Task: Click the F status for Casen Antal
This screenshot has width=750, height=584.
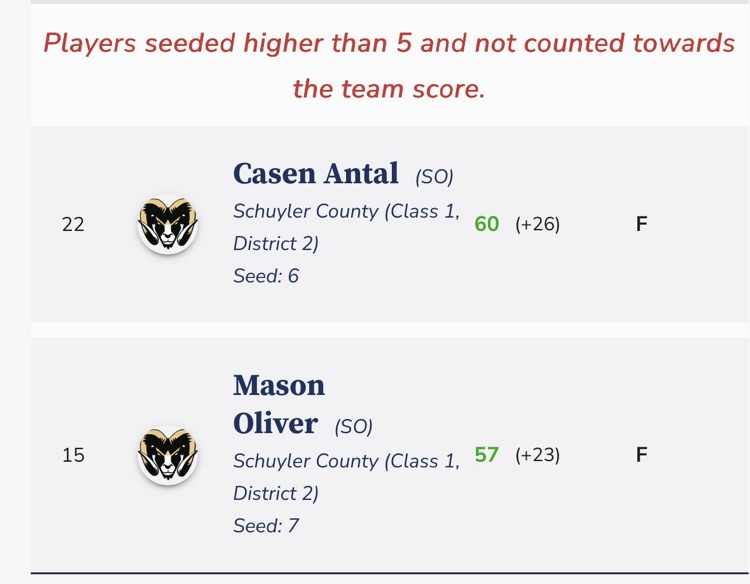Action: point(642,224)
